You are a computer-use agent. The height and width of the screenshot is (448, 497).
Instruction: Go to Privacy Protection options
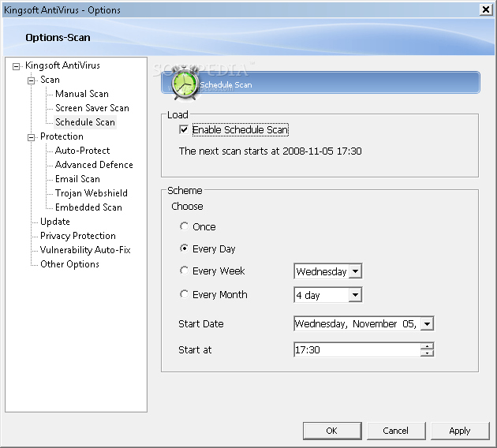pos(77,236)
